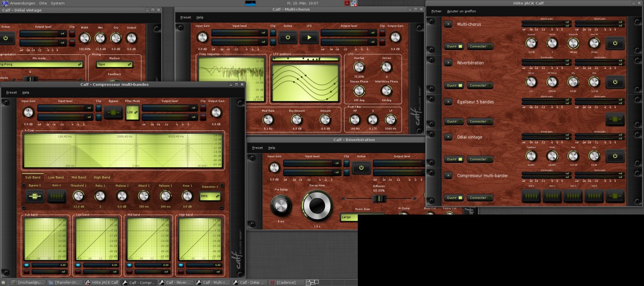The image size is (644, 286).
Task: Toggle Délai vintage power button in JACK host
Action: click(x=615, y=156)
